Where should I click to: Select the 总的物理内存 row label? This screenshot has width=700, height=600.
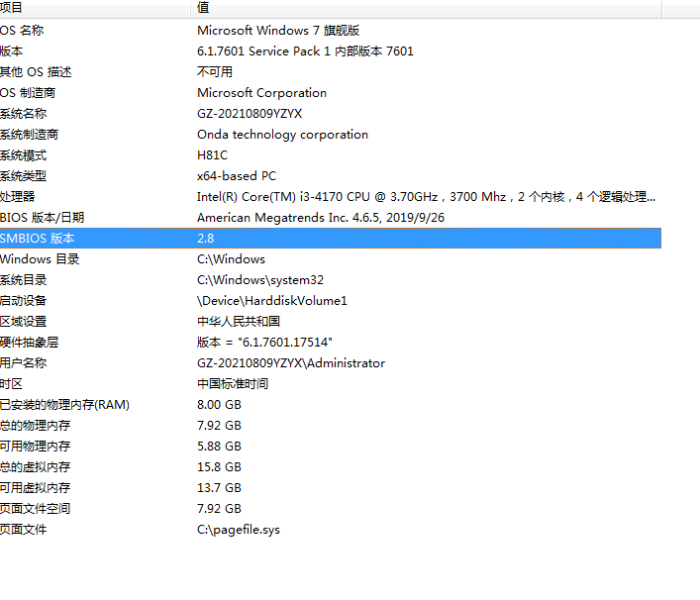[36, 426]
